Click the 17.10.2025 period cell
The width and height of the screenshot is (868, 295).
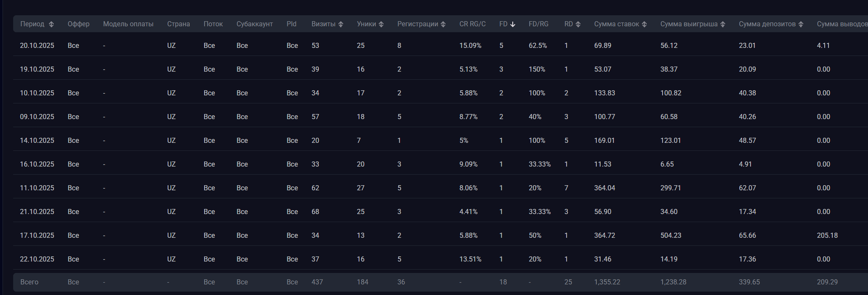(x=37, y=235)
